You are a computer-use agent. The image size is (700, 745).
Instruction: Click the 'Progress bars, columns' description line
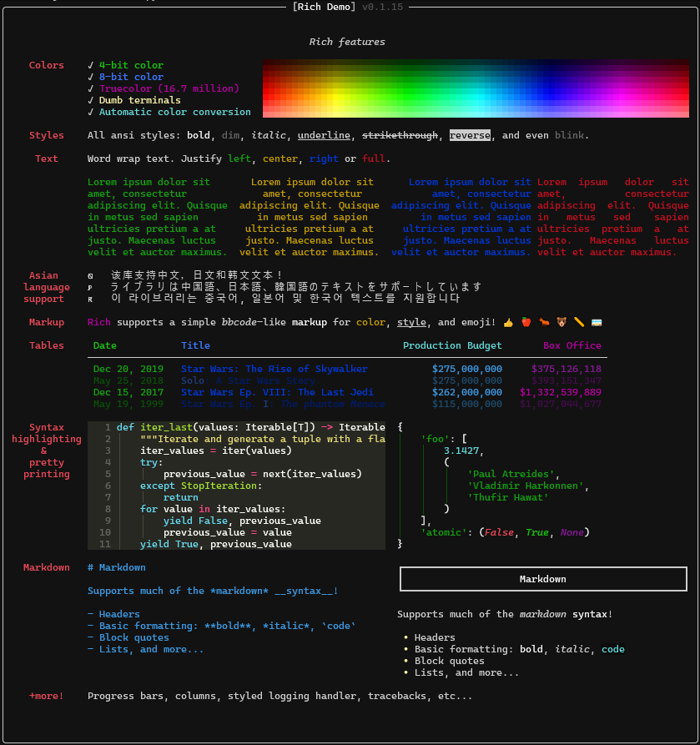click(x=279, y=696)
